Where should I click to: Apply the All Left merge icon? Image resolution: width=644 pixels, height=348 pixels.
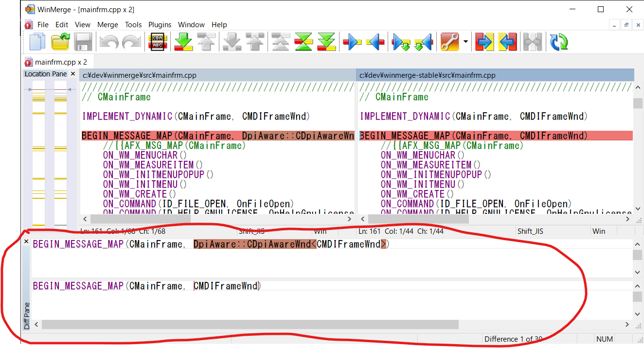[508, 42]
